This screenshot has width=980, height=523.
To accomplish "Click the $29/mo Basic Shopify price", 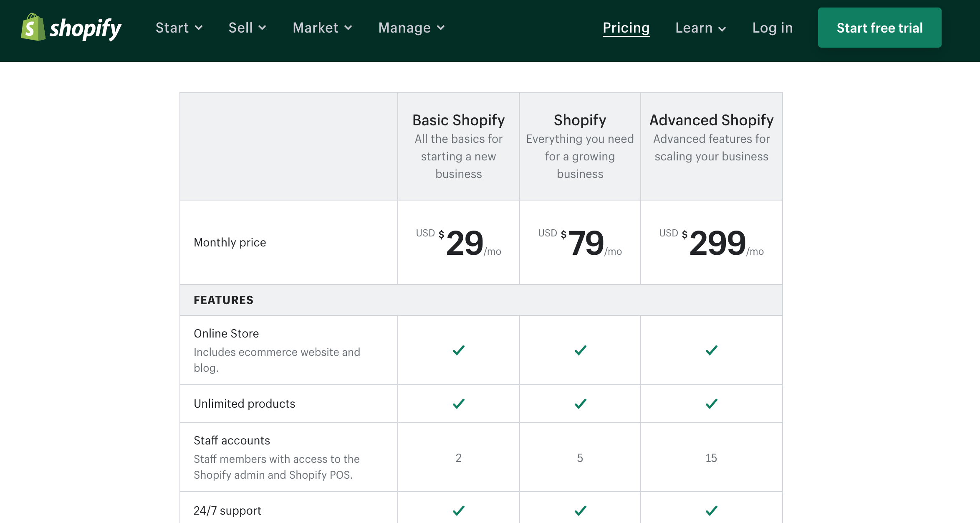I will (458, 243).
